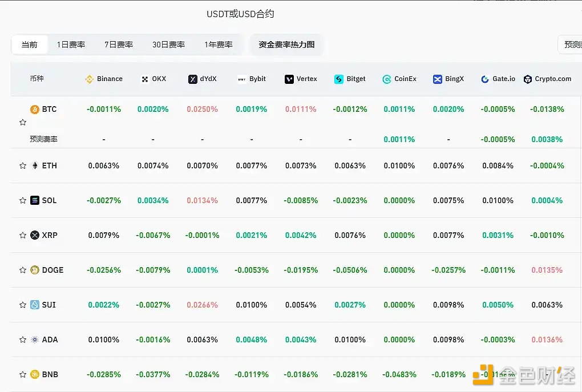This screenshot has height=392, width=582.
Task: Click the BingX exchange logo icon
Action: [x=438, y=79]
